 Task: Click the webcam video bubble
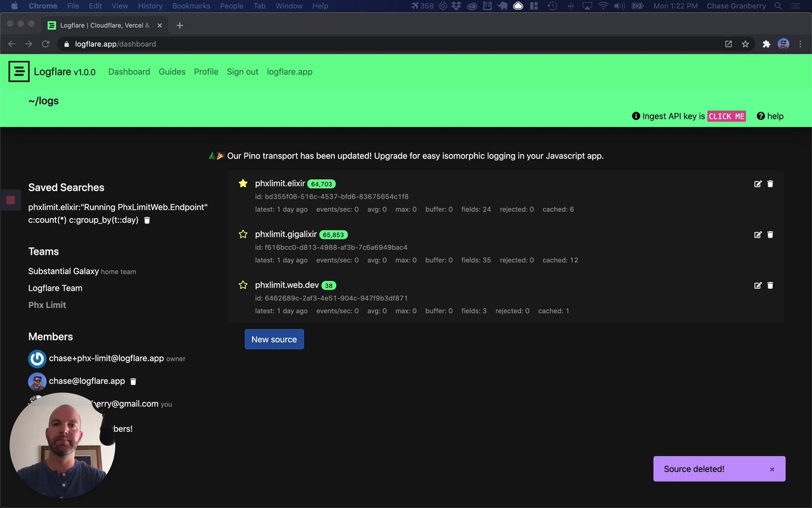pyautogui.click(x=62, y=445)
